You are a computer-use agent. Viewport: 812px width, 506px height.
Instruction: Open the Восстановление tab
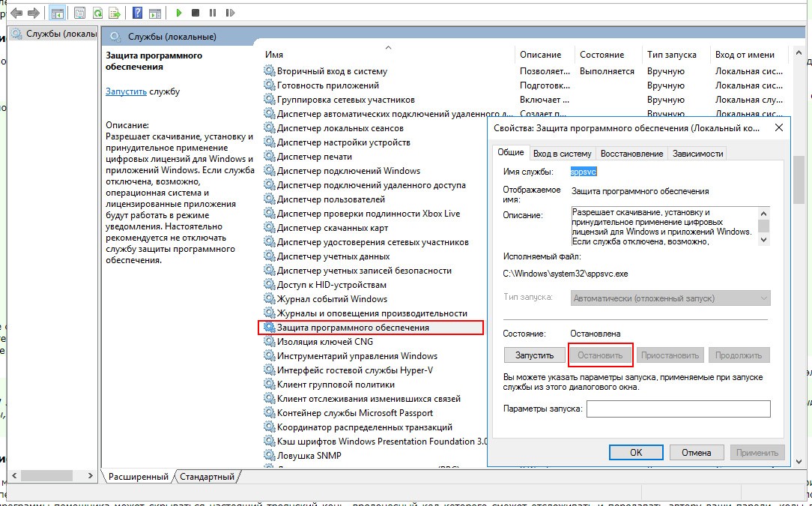click(631, 154)
